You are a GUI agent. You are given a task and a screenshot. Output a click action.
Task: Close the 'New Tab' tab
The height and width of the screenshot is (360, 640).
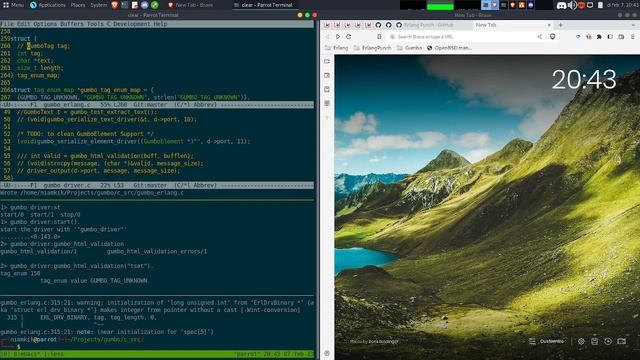click(549, 25)
